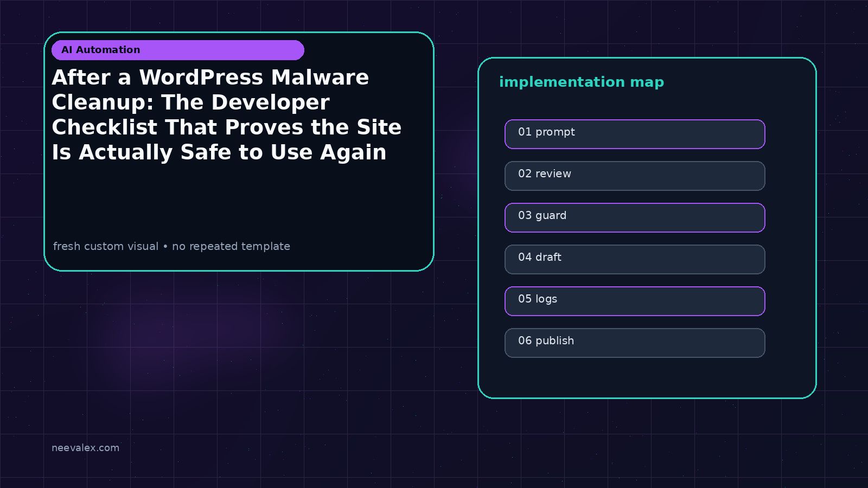Image resolution: width=868 pixels, height=488 pixels.
Task: Click the fresh custom visual caption
Action: tap(171, 246)
